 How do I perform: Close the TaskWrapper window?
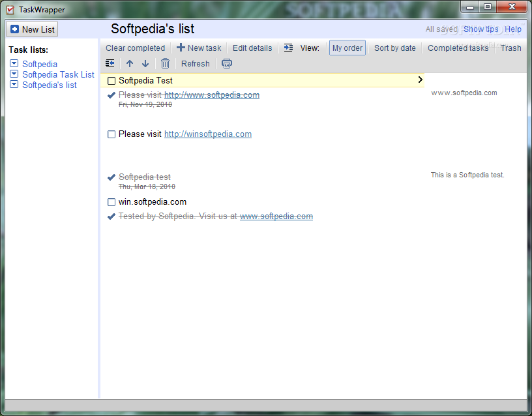[512, 7]
